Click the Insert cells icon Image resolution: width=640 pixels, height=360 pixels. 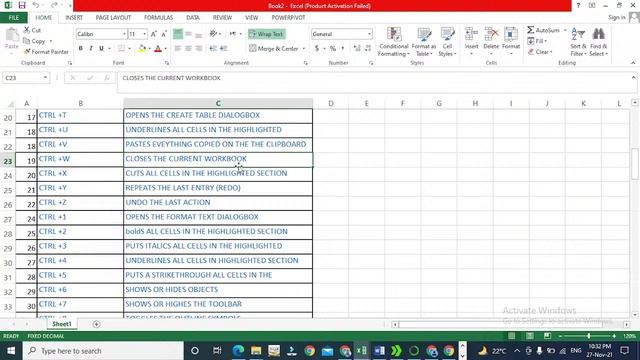pos(471,34)
